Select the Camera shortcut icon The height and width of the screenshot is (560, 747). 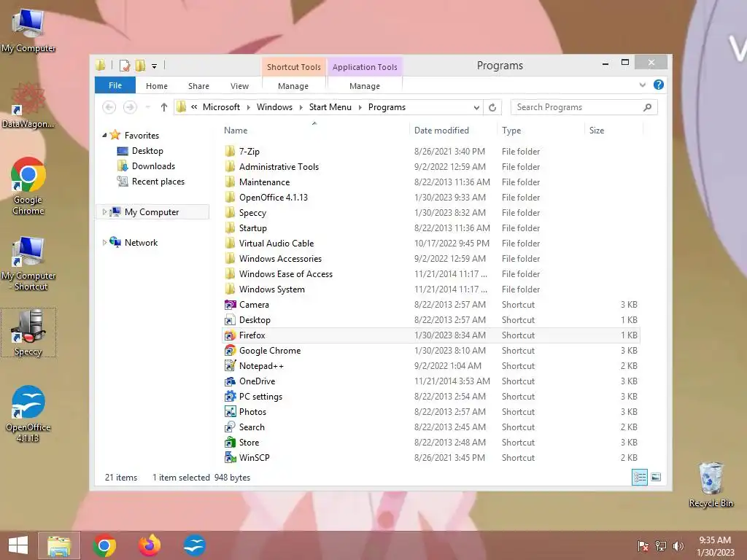coord(230,305)
